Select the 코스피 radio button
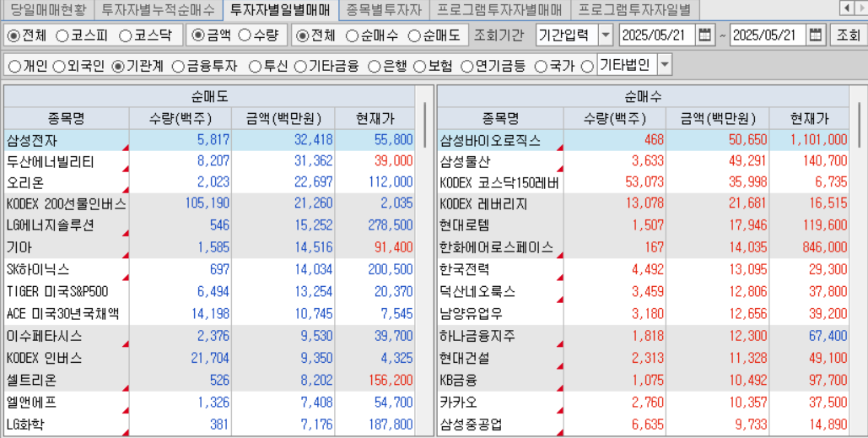The width and height of the screenshot is (868, 438). pyautogui.click(x=62, y=36)
